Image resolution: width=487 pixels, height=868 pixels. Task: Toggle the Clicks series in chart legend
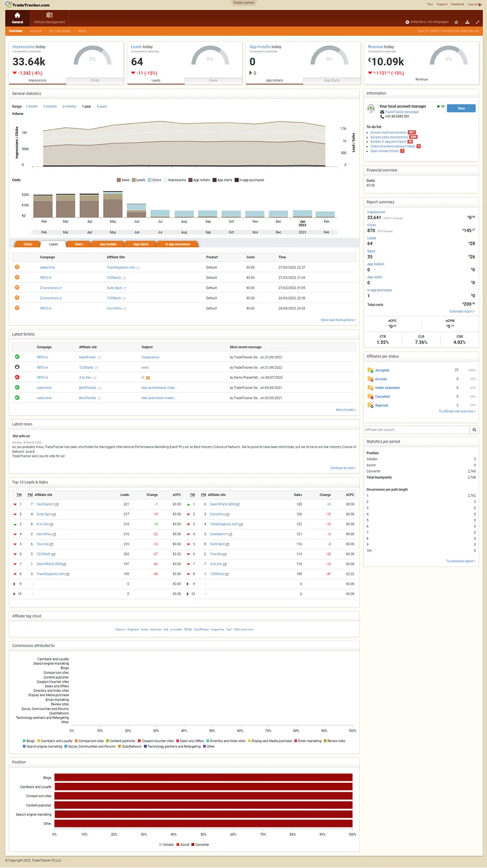point(154,180)
